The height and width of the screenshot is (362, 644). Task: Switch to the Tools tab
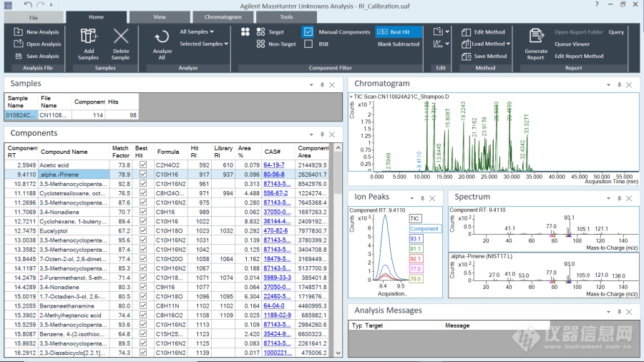tap(286, 17)
